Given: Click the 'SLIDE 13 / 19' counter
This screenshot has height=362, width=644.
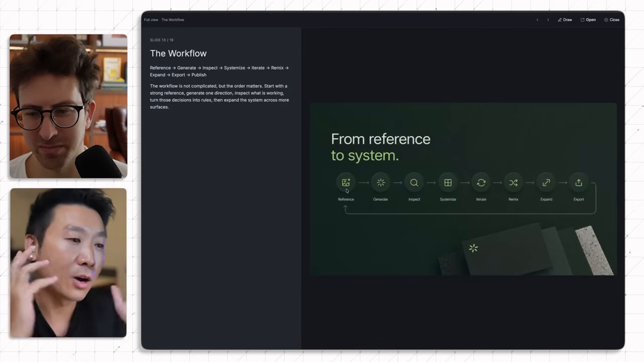Looking at the screenshot, I should (x=162, y=40).
